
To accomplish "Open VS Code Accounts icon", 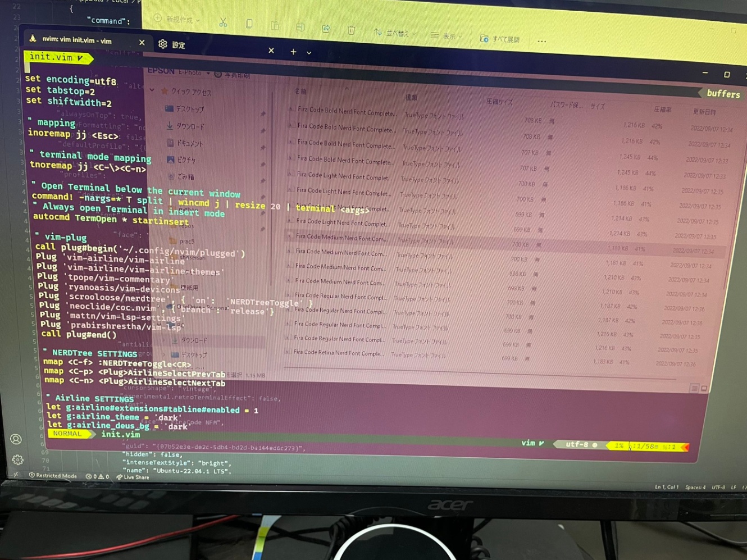I will point(16,439).
